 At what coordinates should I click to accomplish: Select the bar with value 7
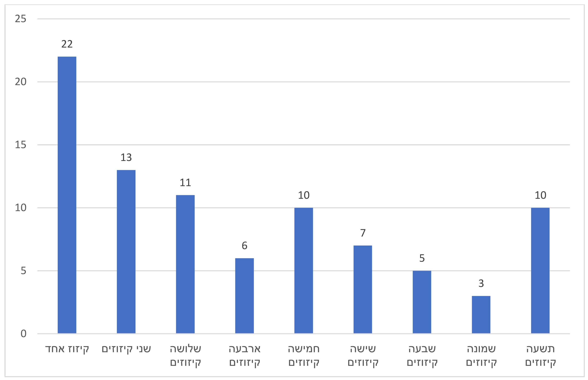tap(363, 289)
